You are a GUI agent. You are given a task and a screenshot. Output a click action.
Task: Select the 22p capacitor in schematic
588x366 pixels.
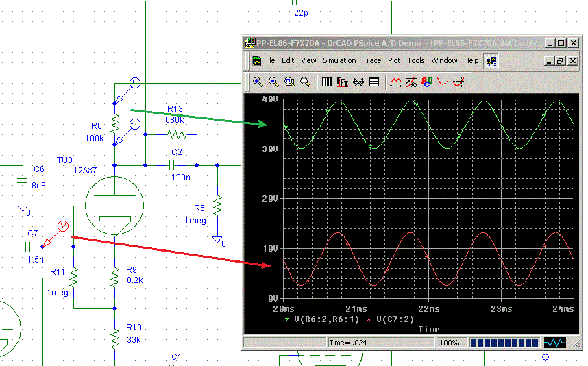pyautogui.click(x=295, y=3)
